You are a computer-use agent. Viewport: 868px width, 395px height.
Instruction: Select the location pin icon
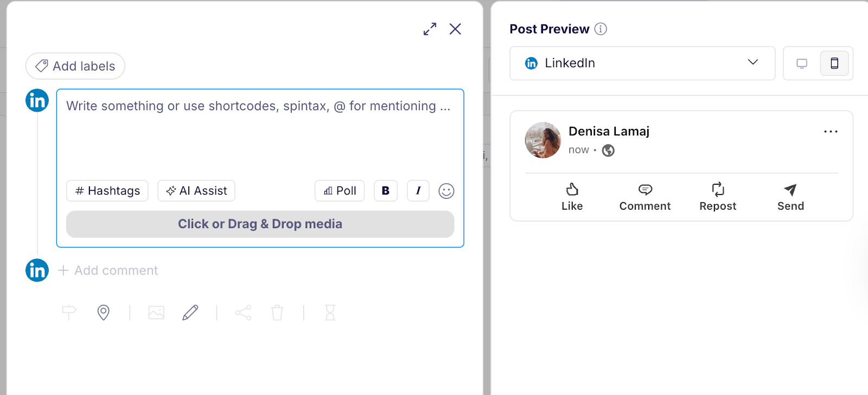104,313
